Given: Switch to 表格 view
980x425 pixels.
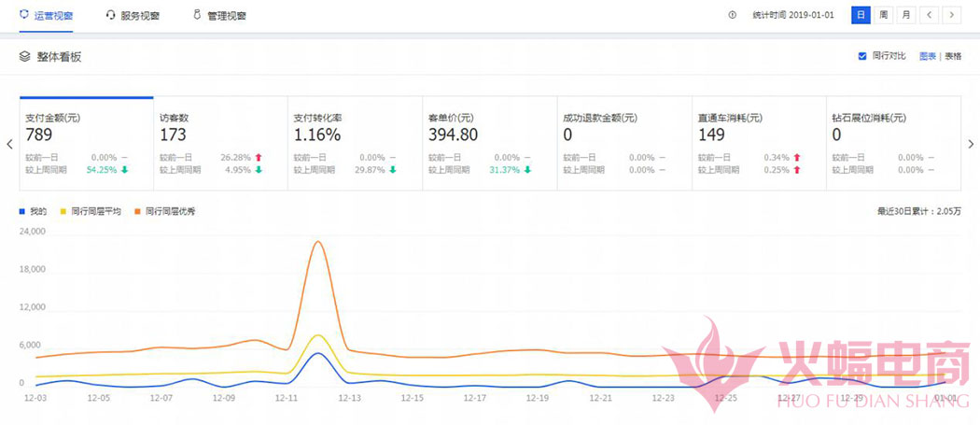Looking at the screenshot, I should 953,56.
